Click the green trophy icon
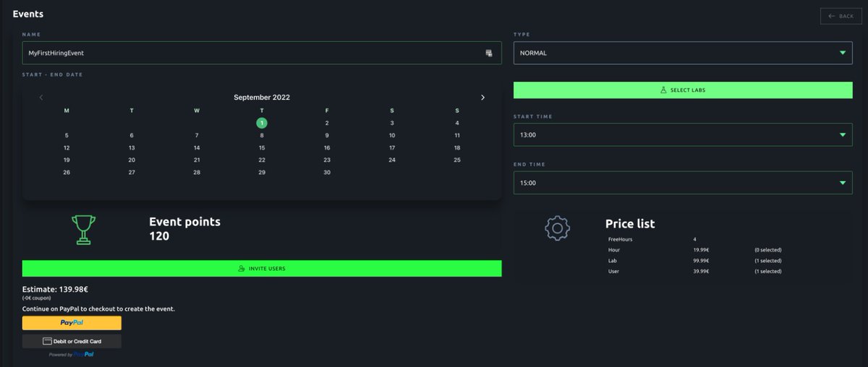Screen dimensions: 868x367 pos(83,230)
